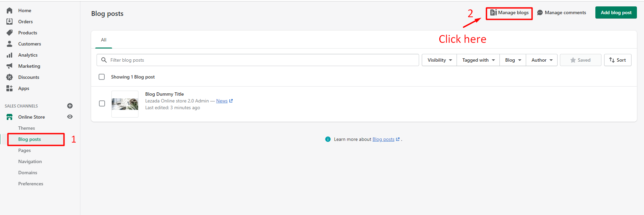Open Blog posts under Online Store
This screenshot has height=215, width=644.
[29, 139]
